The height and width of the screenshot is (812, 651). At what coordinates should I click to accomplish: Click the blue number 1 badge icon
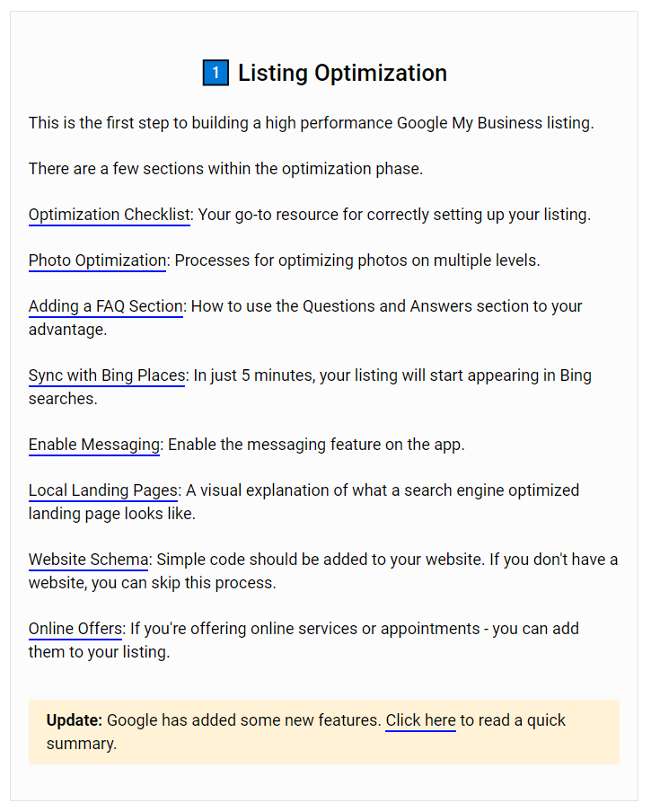[216, 73]
